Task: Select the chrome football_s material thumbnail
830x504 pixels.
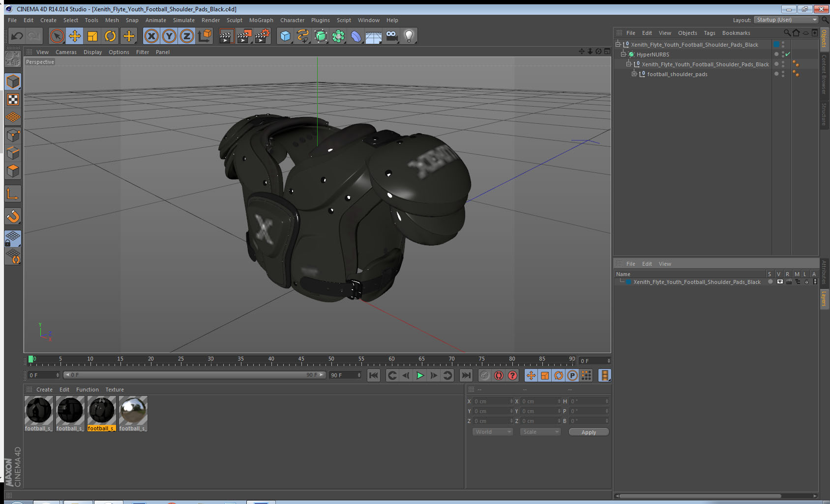Action: coord(133,414)
